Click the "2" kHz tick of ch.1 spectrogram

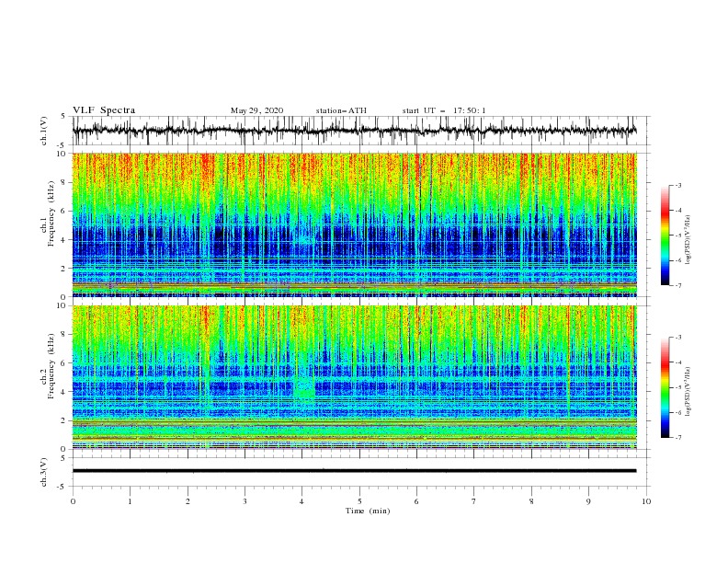[x=65, y=269]
